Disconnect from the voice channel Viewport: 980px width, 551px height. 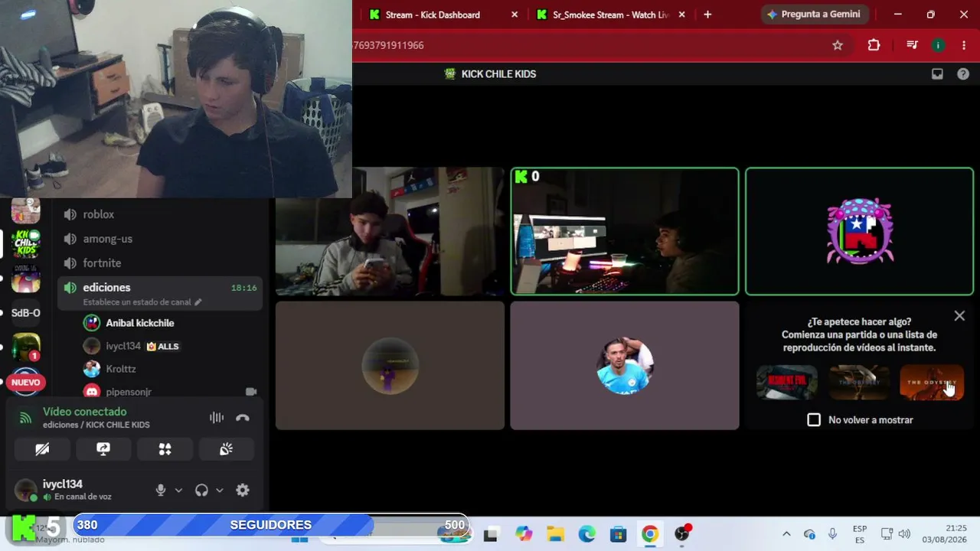[243, 418]
